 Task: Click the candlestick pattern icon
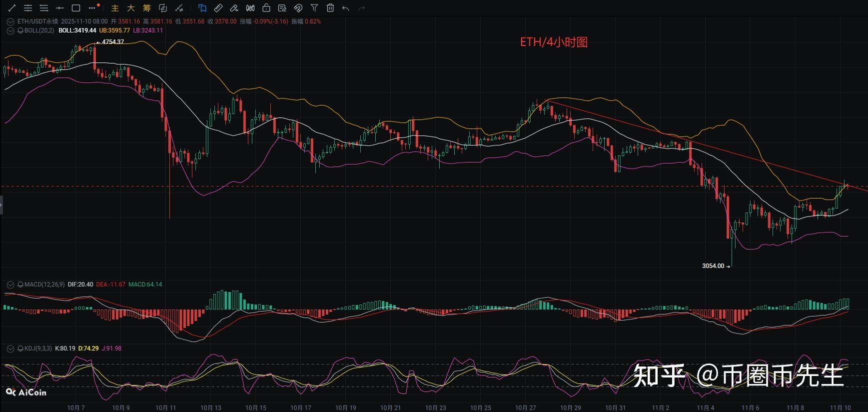[250, 8]
